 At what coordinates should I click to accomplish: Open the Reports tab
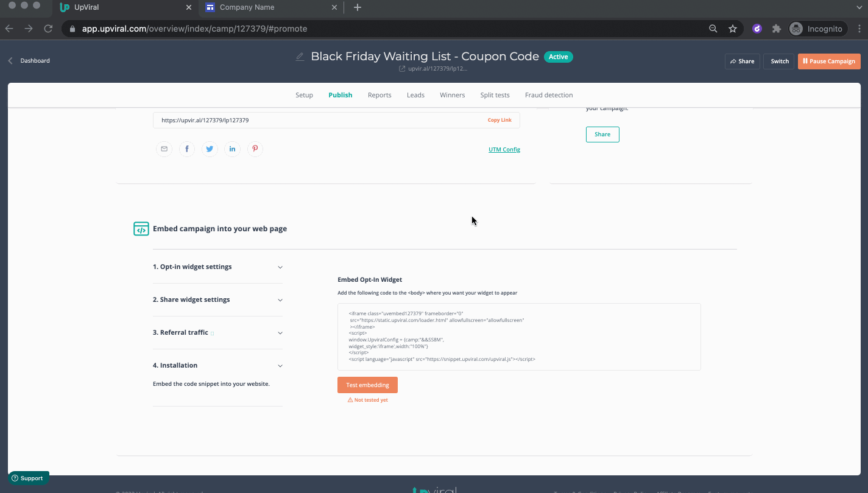click(379, 95)
